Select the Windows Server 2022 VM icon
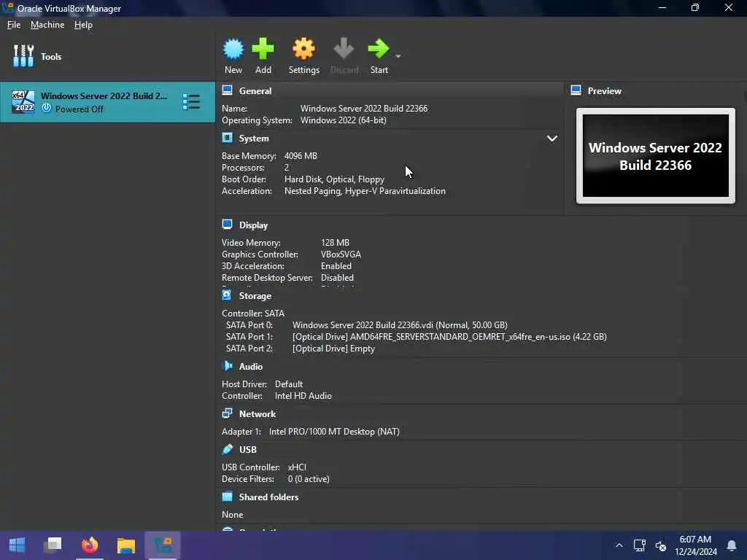Image resolution: width=747 pixels, height=560 pixels. click(23, 101)
